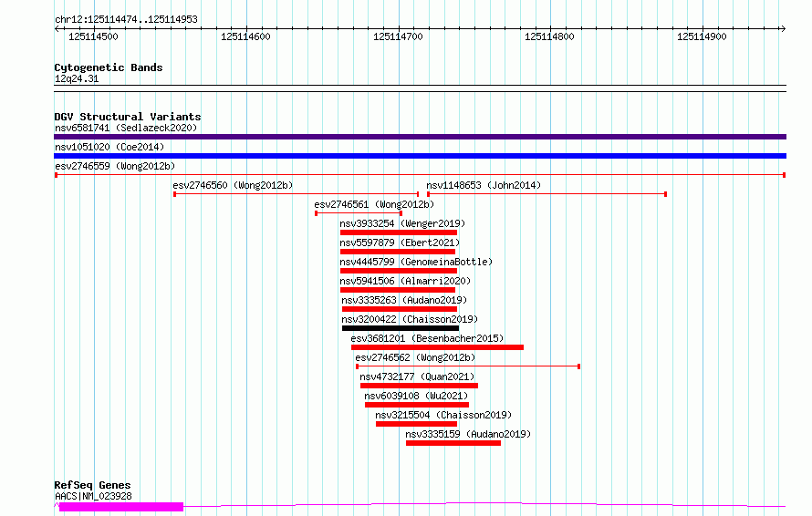Click the 125114900 ruler position
The height and width of the screenshot is (516, 812).
pyautogui.click(x=702, y=36)
